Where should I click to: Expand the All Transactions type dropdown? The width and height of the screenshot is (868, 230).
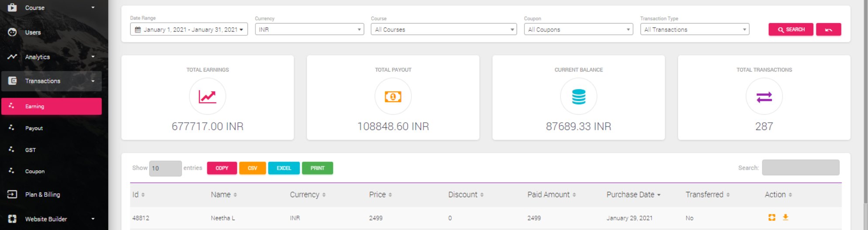click(x=694, y=29)
